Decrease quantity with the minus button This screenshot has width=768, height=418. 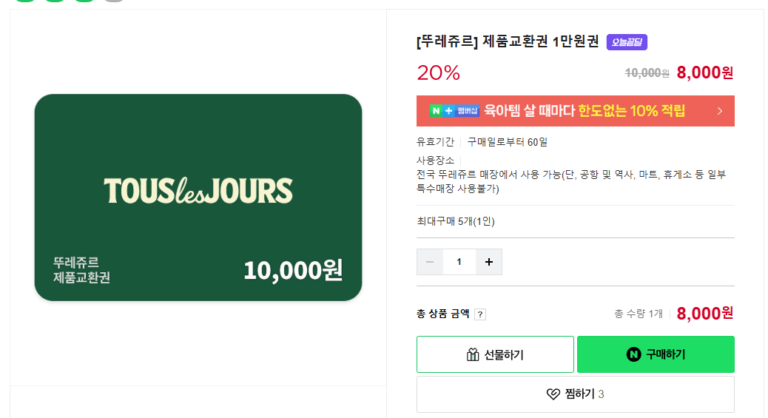click(x=430, y=262)
